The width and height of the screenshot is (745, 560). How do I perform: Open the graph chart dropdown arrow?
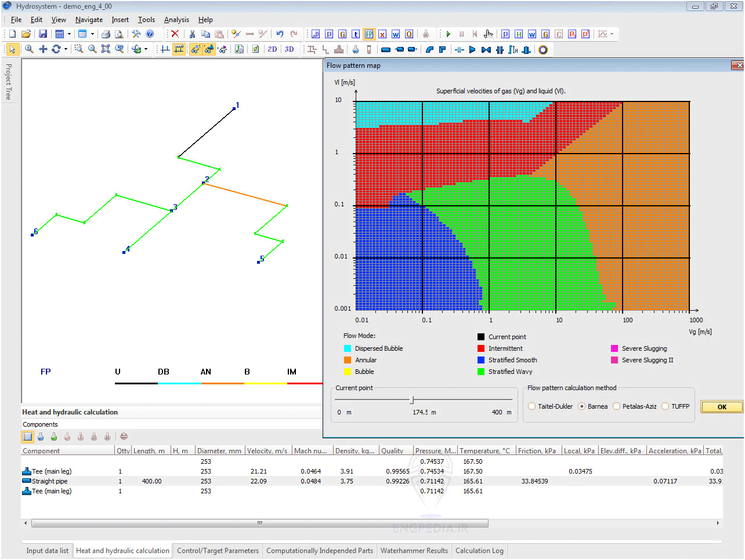pyautogui.click(x=612, y=34)
